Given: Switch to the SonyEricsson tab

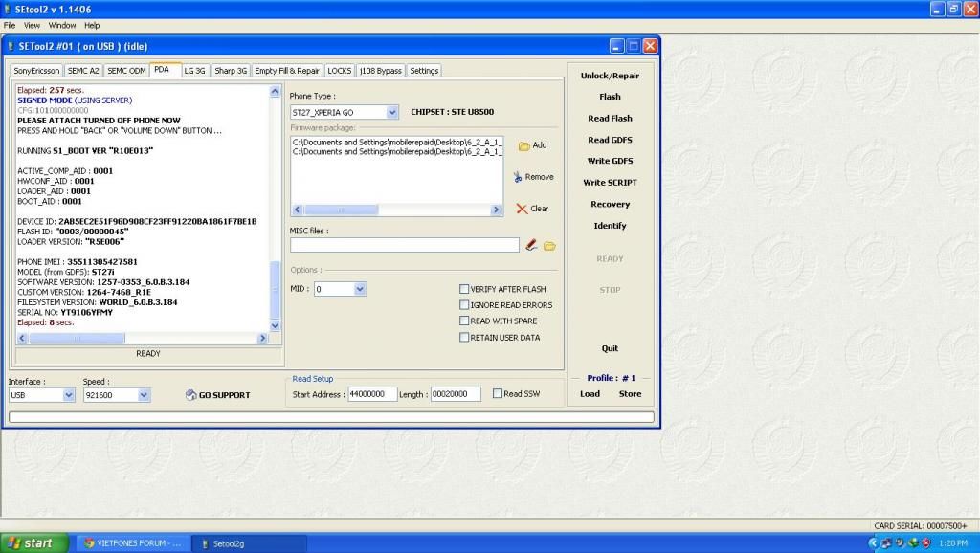Looking at the screenshot, I should [x=37, y=71].
